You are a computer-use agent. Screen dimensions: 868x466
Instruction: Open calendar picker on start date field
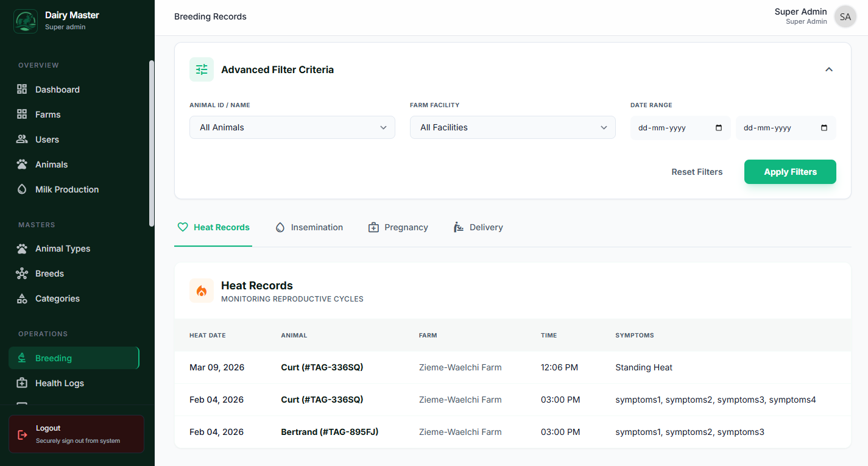click(718, 128)
